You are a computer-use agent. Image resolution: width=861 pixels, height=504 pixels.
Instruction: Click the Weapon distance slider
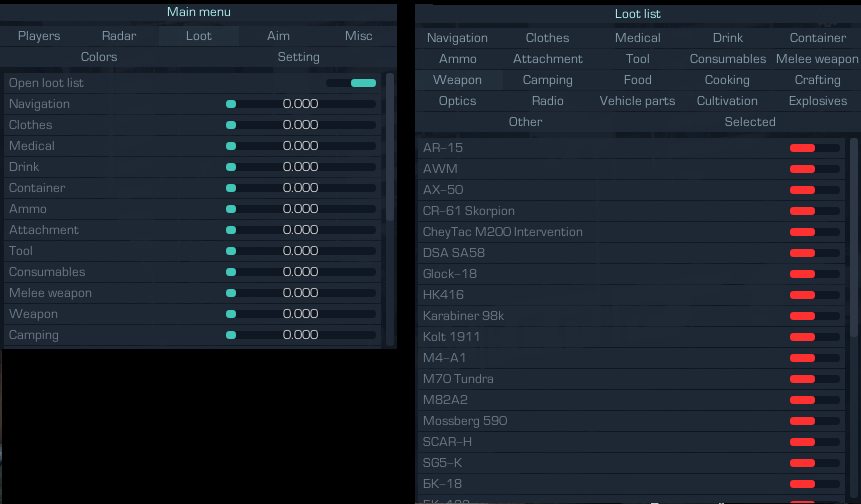click(x=301, y=314)
